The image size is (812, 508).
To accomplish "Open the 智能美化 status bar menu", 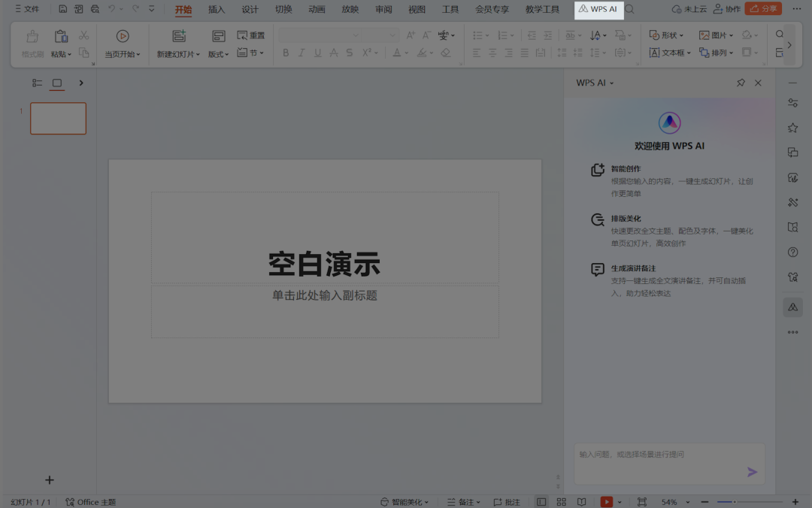I will pos(404,502).
